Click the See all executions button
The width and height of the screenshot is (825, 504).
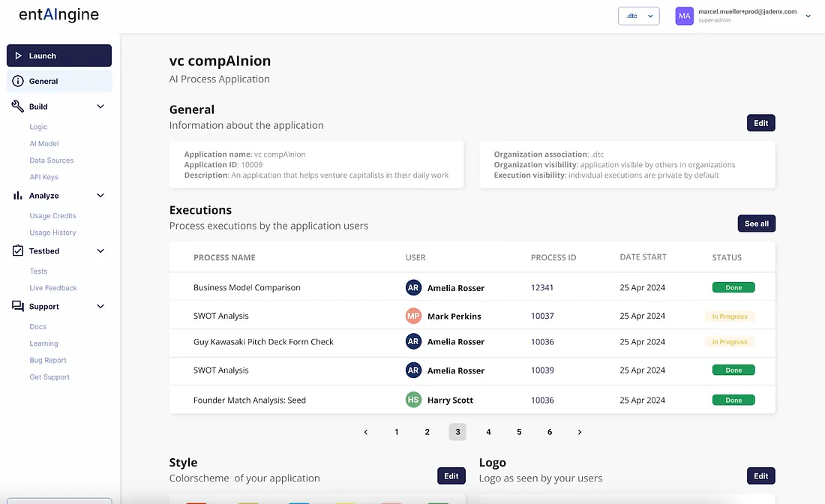pyautogui.click(x=757, y=223)
